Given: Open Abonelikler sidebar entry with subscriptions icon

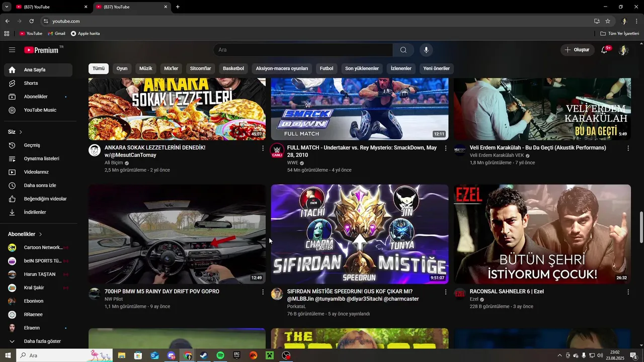Looking at the screenshot, I should (38, 97).
